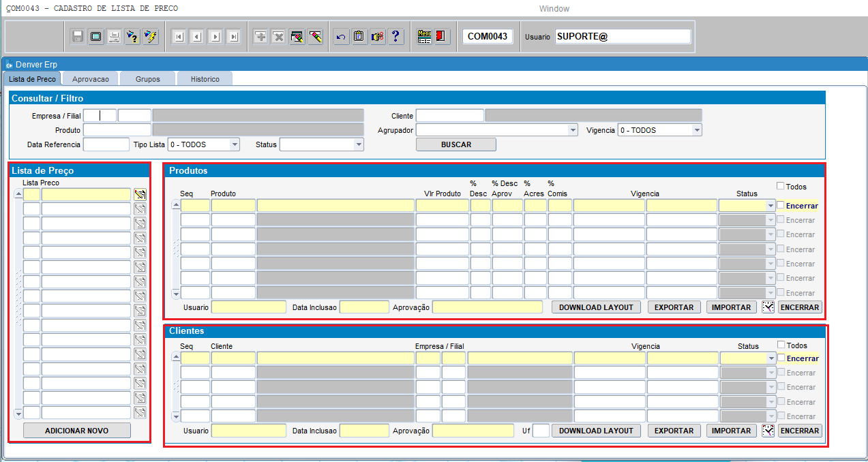Screen dimensions: 868x462
Task: Click IMPORTAR in Clientes panel
Action: 732,431
